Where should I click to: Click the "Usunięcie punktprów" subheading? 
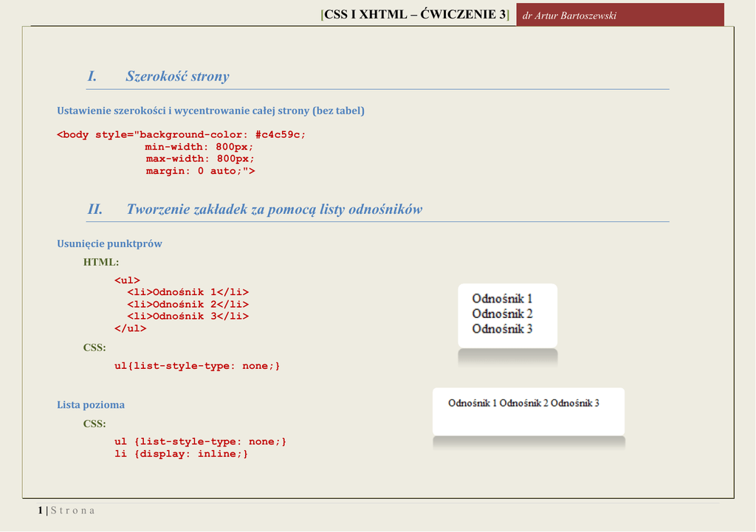click(x=109, y=243)
